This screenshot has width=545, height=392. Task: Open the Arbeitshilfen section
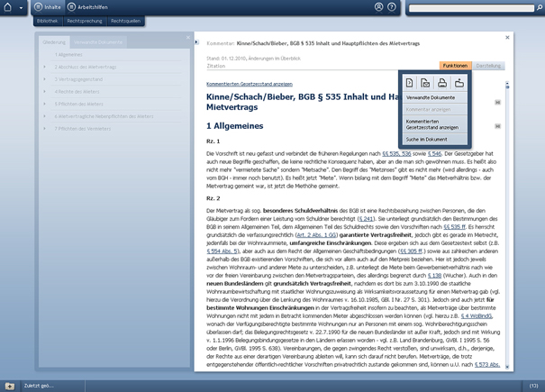click(87, 7)
